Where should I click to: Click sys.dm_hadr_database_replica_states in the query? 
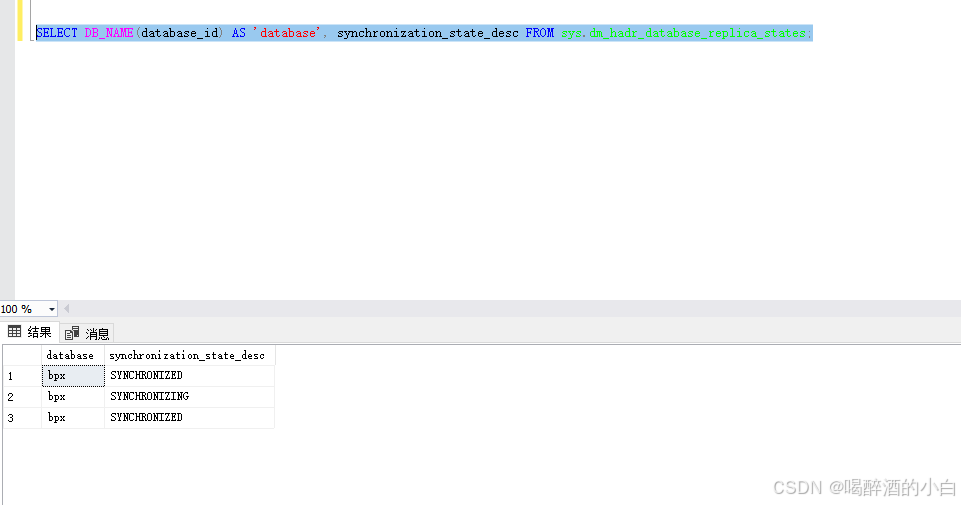pyautogui.click(x=686, y=33)
